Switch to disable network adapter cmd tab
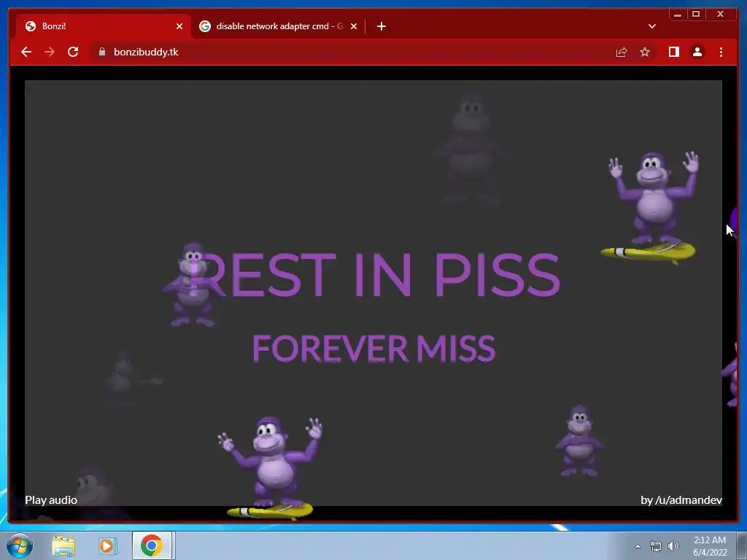747x560 pixels. 279,26
